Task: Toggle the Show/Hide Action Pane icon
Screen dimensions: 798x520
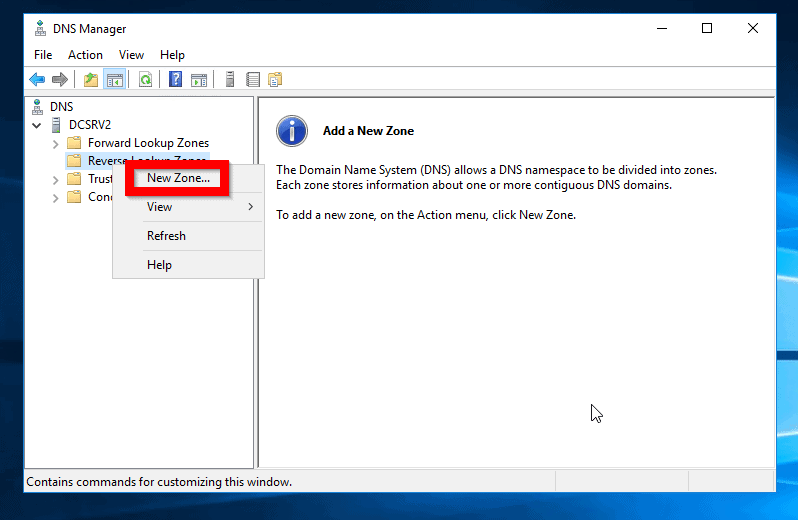Action: (198, 79)
